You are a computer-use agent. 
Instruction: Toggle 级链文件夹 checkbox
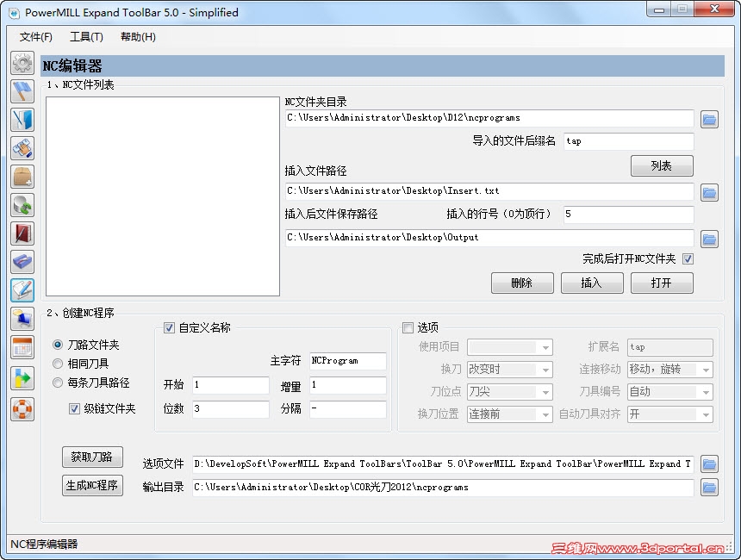click(x=74, y=408)
